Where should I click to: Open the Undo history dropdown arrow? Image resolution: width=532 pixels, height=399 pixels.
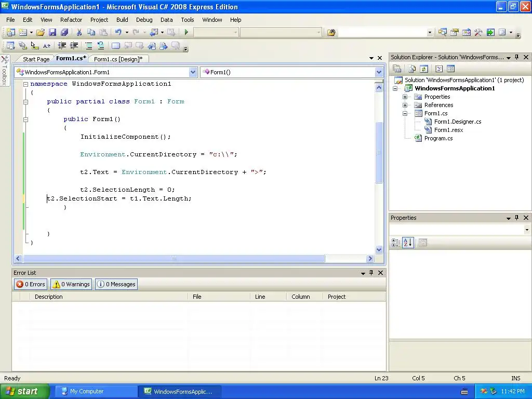point(127,32)
